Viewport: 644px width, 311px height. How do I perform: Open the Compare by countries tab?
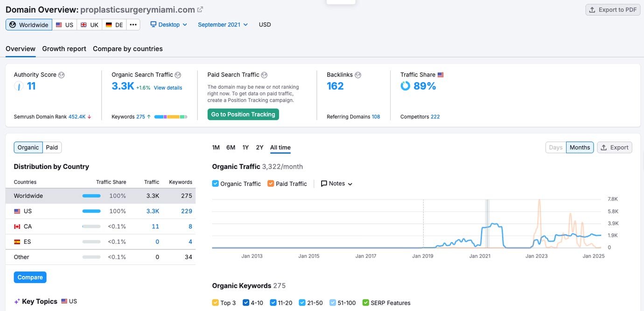click(x=127, y=49)
